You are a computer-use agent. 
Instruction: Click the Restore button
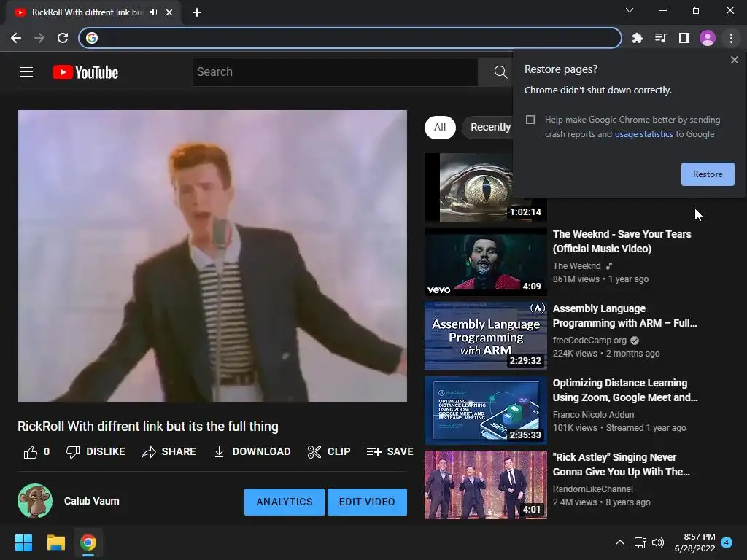click(x=708, y=174)
